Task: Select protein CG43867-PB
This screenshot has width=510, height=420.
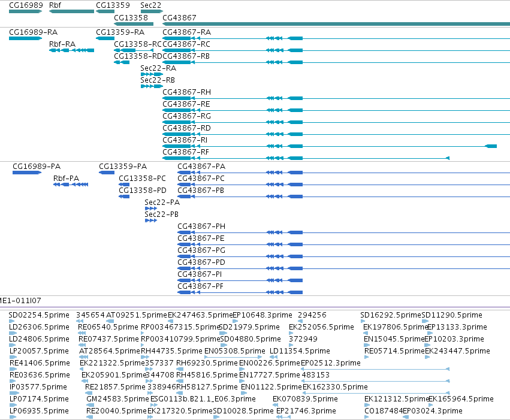Action: (x=201, y=190)
